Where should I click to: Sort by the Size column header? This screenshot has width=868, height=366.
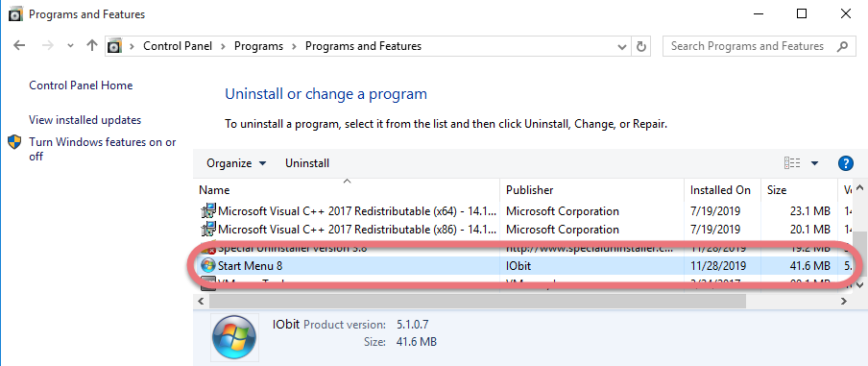point(799,190)
